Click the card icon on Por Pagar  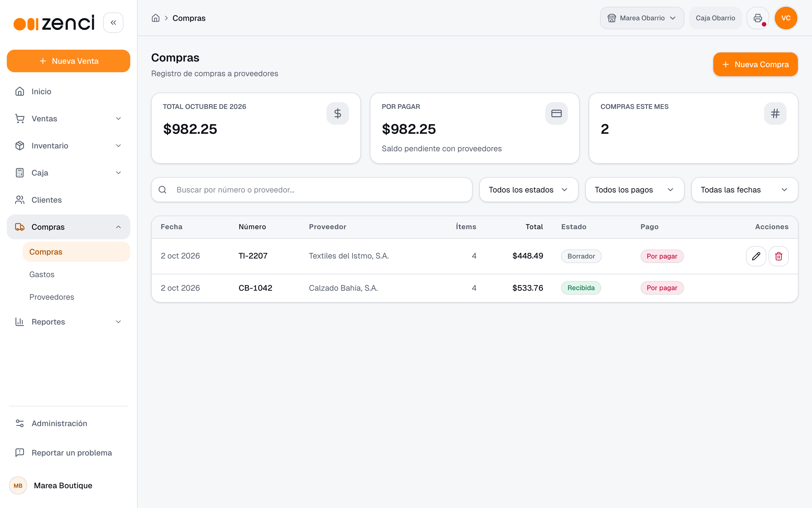coord(556,113)
